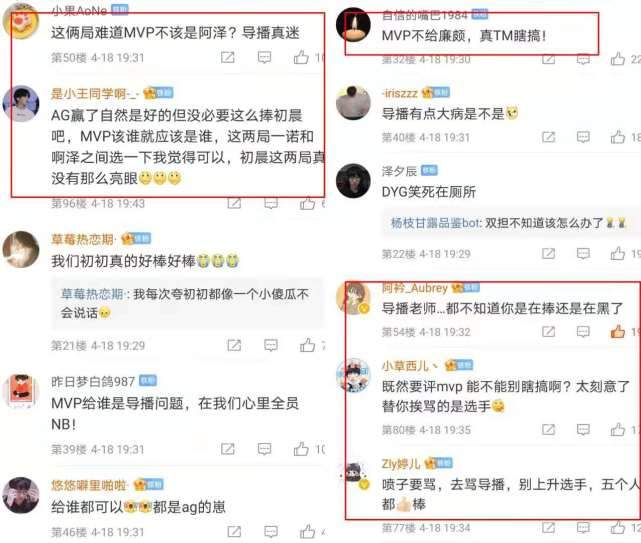Open replies for floor 50 comment
Image resolution: width=641 pixels, height=543 pixels.
[x=264, y=57]
